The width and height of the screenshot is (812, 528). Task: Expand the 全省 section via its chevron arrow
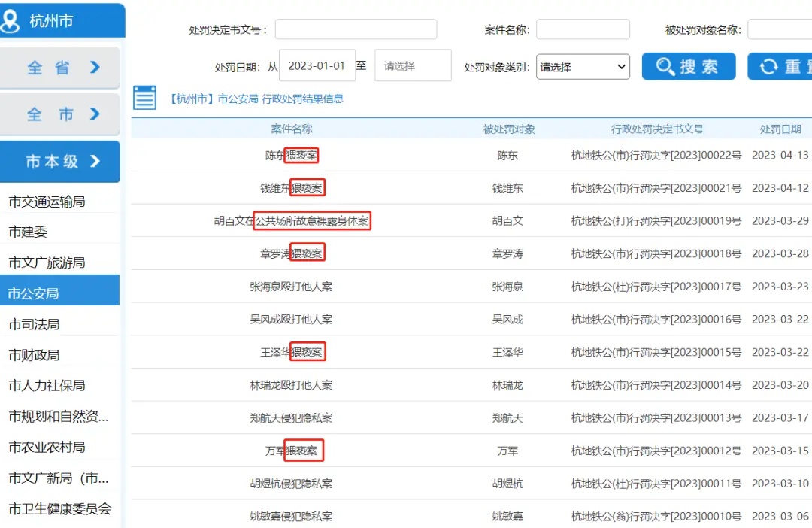[96, 67]
